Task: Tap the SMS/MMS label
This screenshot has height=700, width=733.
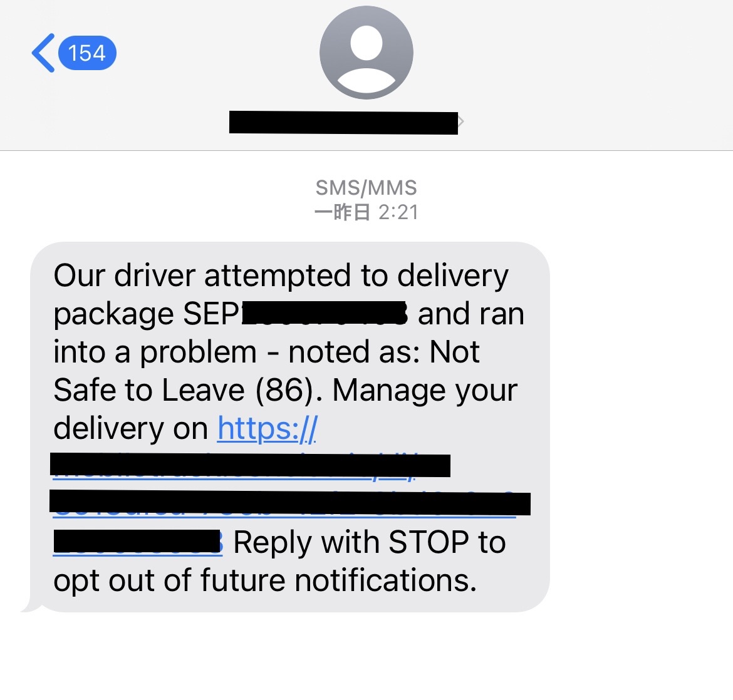Action: [366, 188]
